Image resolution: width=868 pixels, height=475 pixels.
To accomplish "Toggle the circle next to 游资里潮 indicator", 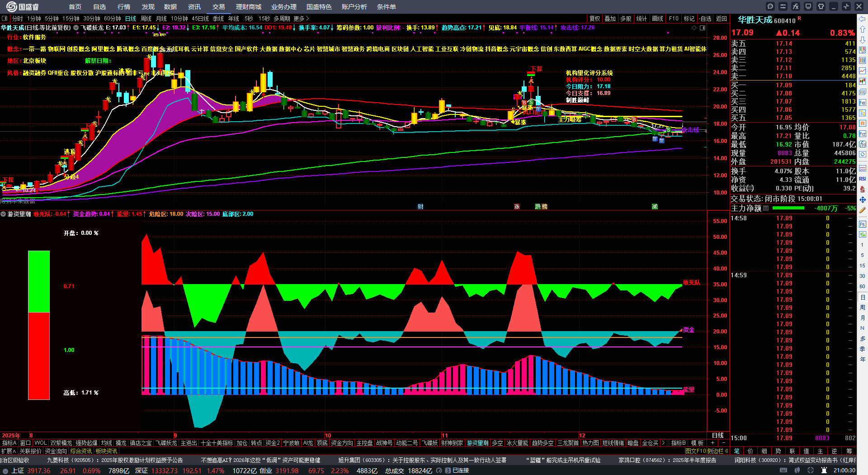I will (x=3, y=214).
